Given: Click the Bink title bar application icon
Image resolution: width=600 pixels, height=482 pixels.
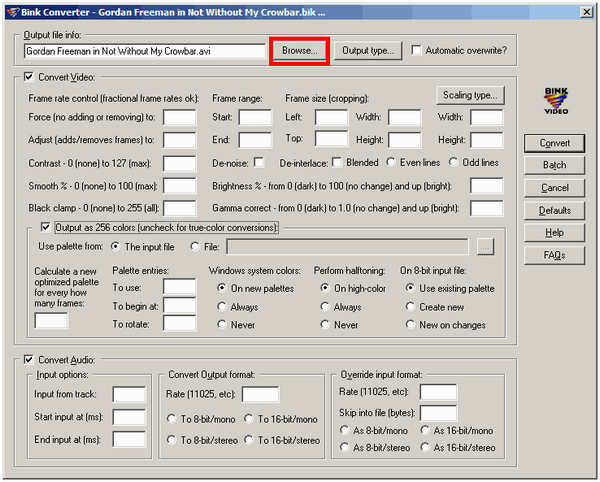Looking at the screenshot, I should click(x=13, y=12).
